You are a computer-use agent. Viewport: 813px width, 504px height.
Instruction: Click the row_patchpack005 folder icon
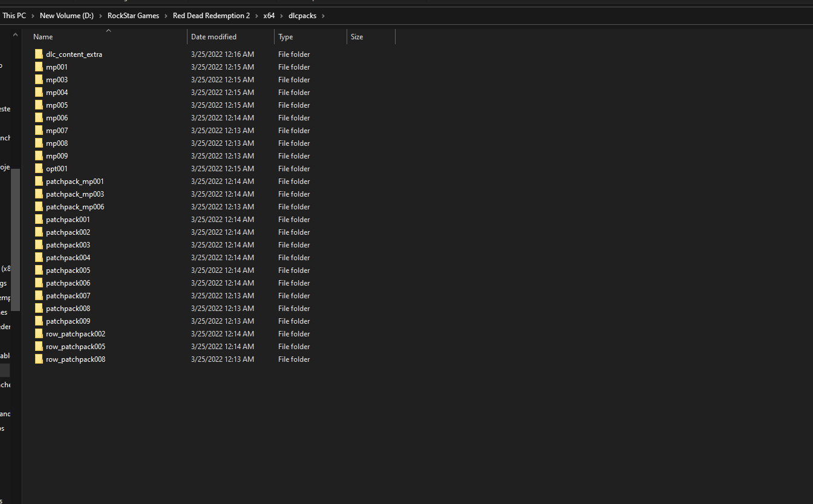pos(39,347)
